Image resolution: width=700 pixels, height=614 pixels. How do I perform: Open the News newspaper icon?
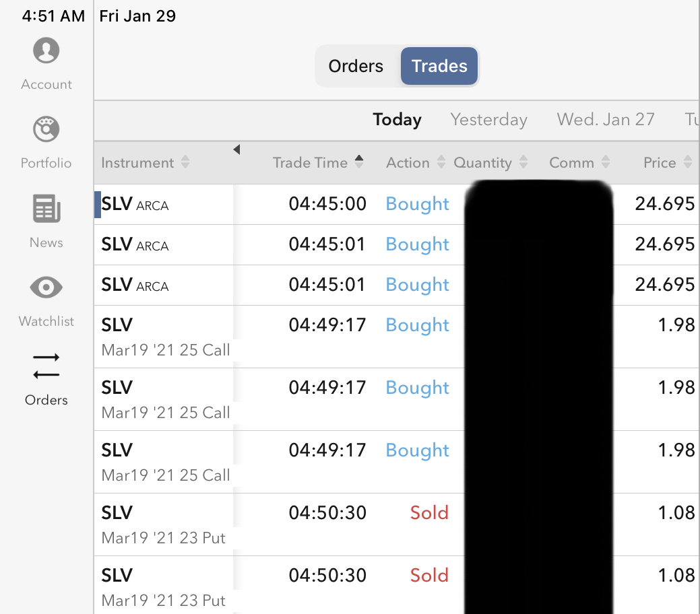pos(46,209)
